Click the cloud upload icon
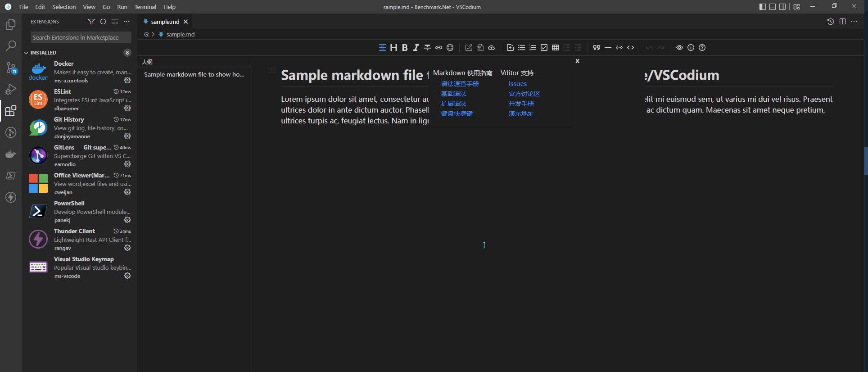868x372 pixels. tap(491, 48)
